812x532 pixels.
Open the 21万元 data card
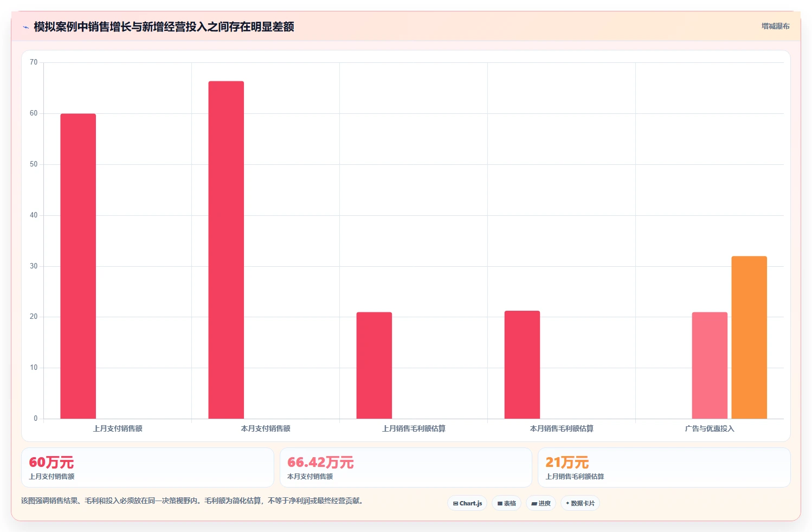(664, 467)
